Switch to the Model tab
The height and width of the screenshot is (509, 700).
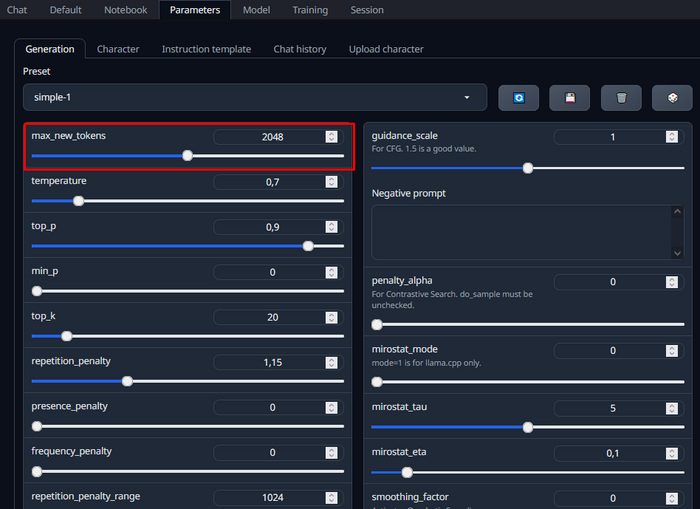tap(256, 10)
